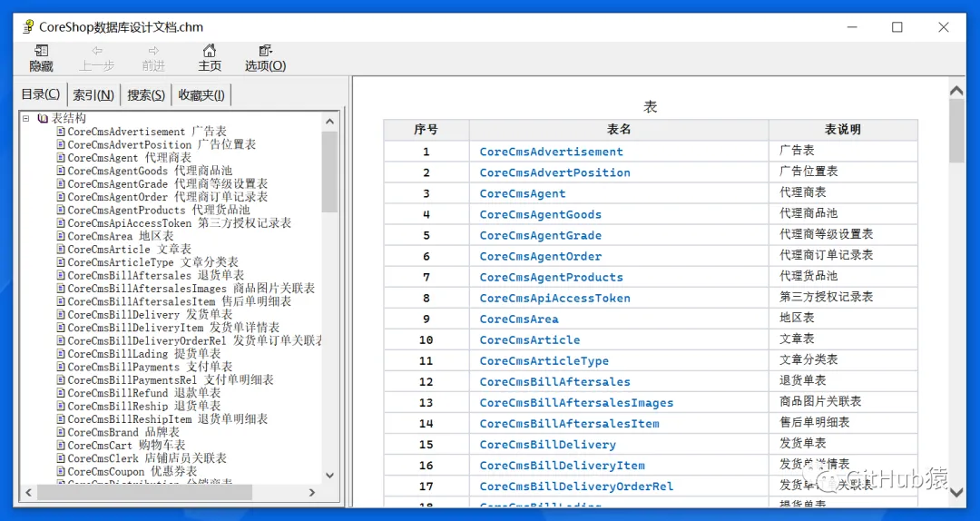Select CoreCmsBillPaymentsRel 支付单明细表 in tree
Viewport: 980px width, 521px height.
point(170,380)
